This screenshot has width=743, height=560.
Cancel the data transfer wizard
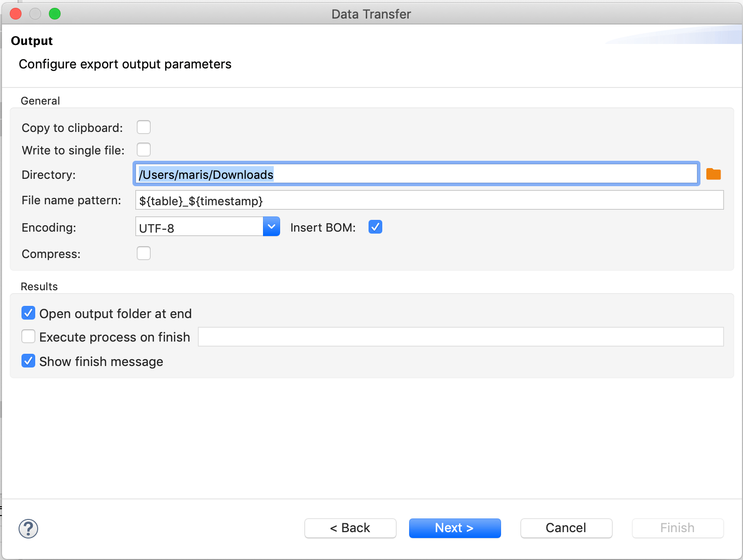[x=566, y=528]
